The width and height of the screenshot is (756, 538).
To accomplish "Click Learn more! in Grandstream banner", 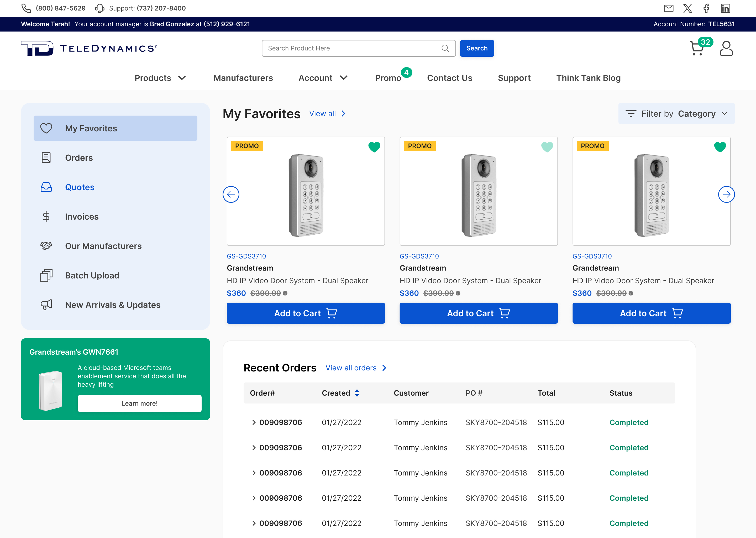I will tap(139, 403).
